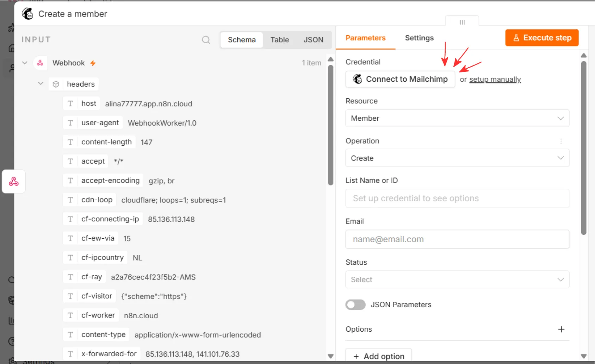Click the parameters panel scrollbar thumb
This screenshot has width=595, height=364.
[584, 148]
